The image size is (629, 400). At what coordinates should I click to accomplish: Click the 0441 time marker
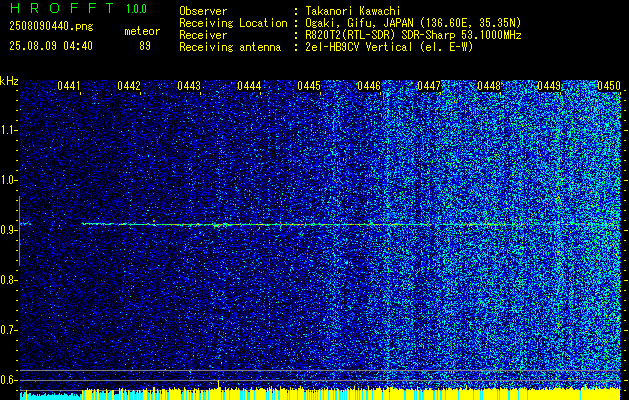click(x=69, y=86)
